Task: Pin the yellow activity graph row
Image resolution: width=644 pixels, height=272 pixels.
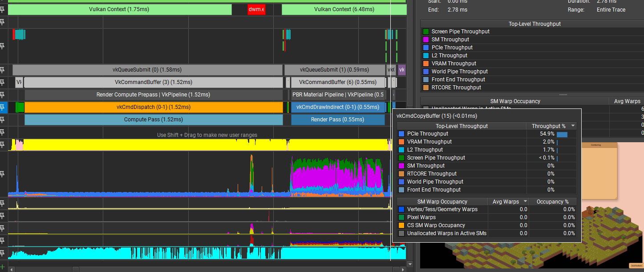Action: coord(3,144)
